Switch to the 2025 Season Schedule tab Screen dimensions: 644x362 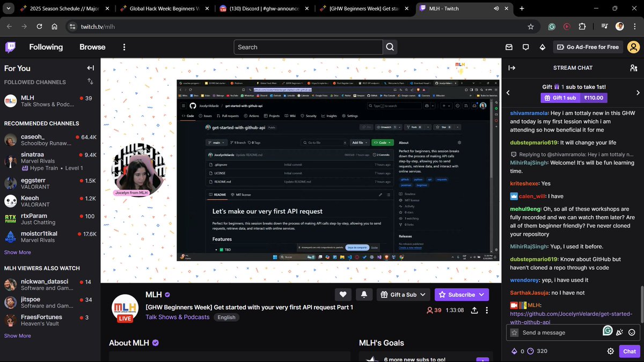tap(64, 9)
